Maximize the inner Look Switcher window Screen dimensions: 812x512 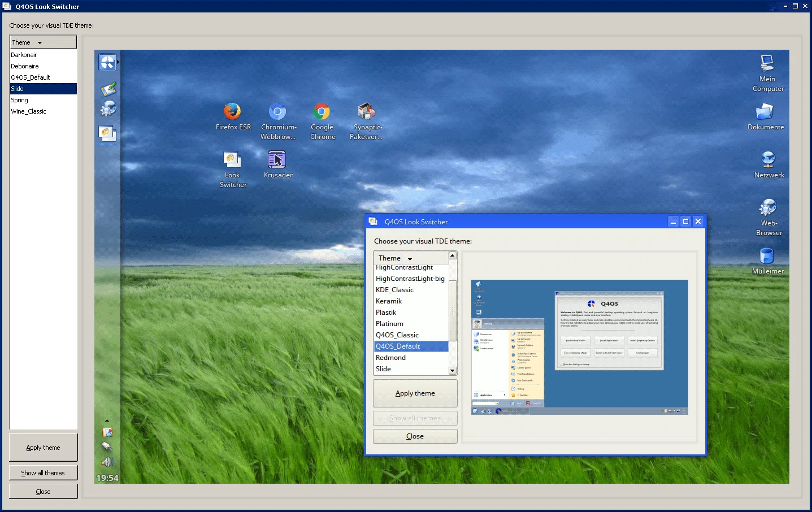click(685, 222)
